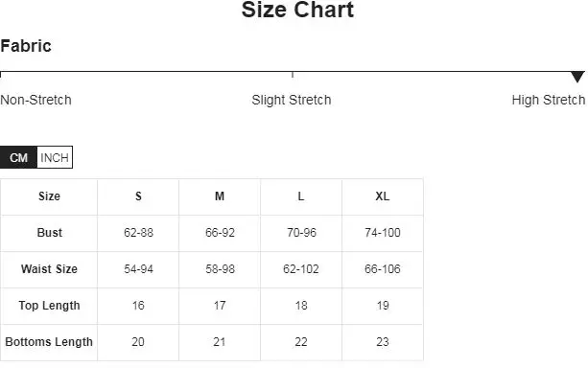Click the Size header cell
Screen dimensions: 588x368
tap(50, 196)
